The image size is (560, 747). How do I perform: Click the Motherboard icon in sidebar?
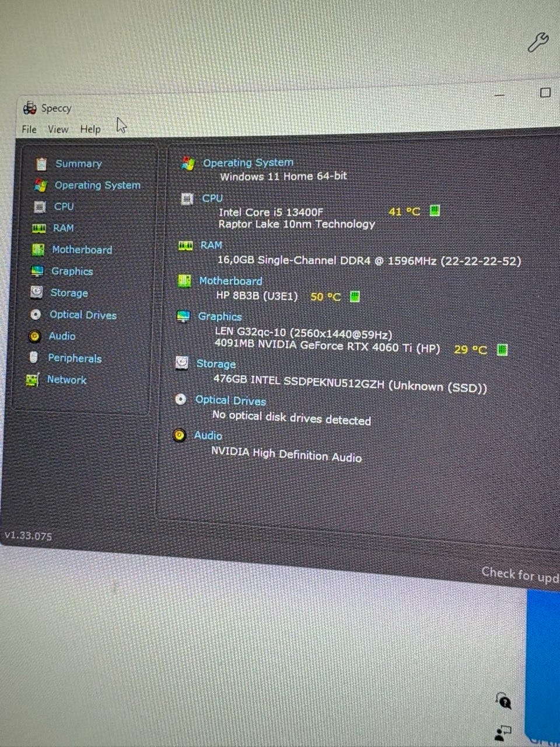pyautogui.click(x=38, y=250)
